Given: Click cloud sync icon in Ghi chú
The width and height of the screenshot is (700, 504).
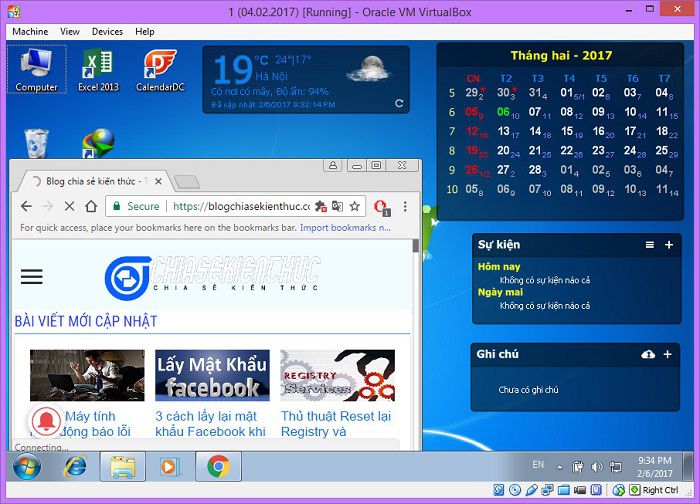Looking at the screenshot, I should click(x=648, y=354).
